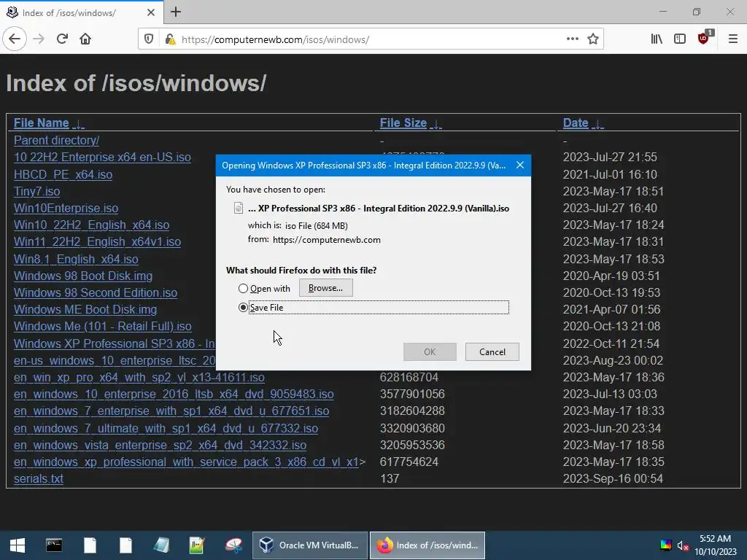Click Win11_22H2_English_x64v1.iso link
The image size is (747, 560).
coord(97,242)
